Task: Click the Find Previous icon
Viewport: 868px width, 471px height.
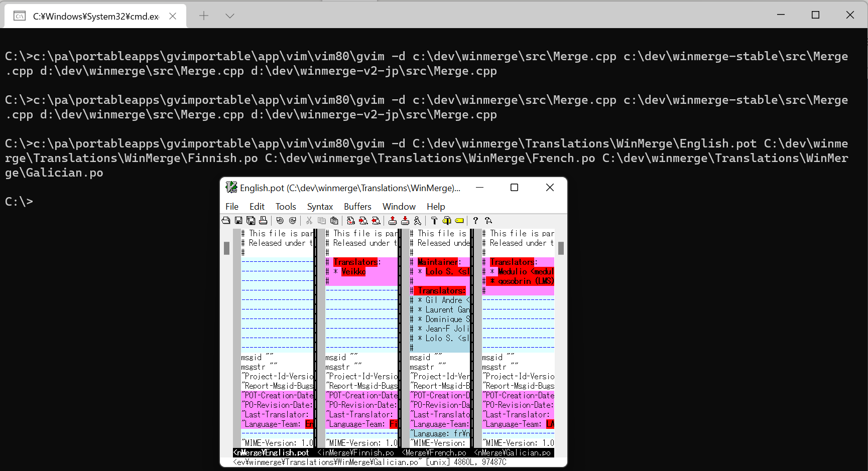Action: [x=376, y=221]
